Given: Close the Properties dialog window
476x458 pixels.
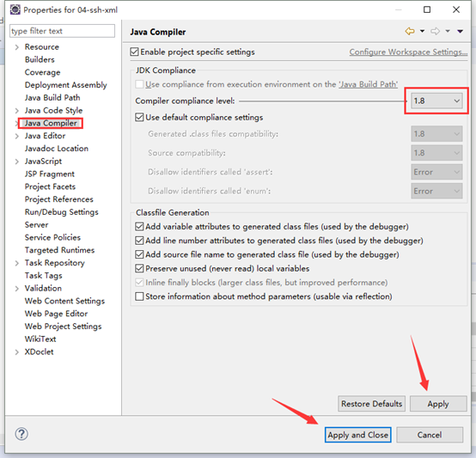Looking at the screenshot, I should pos(456,9).
